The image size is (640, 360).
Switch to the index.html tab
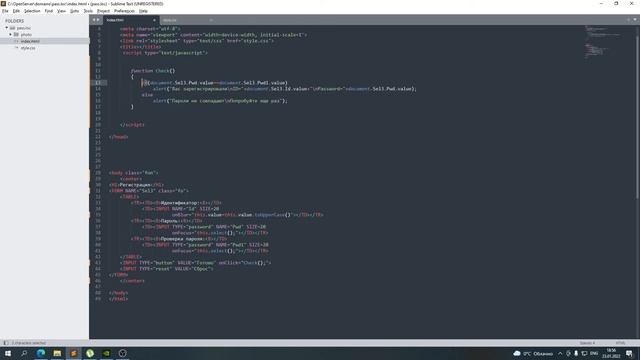[x=127, y=20]
